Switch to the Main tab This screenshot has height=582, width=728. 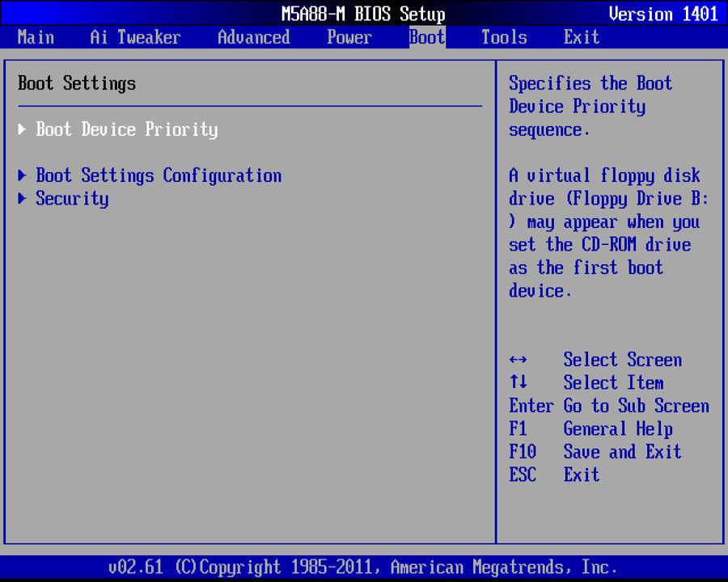[36, 37]
